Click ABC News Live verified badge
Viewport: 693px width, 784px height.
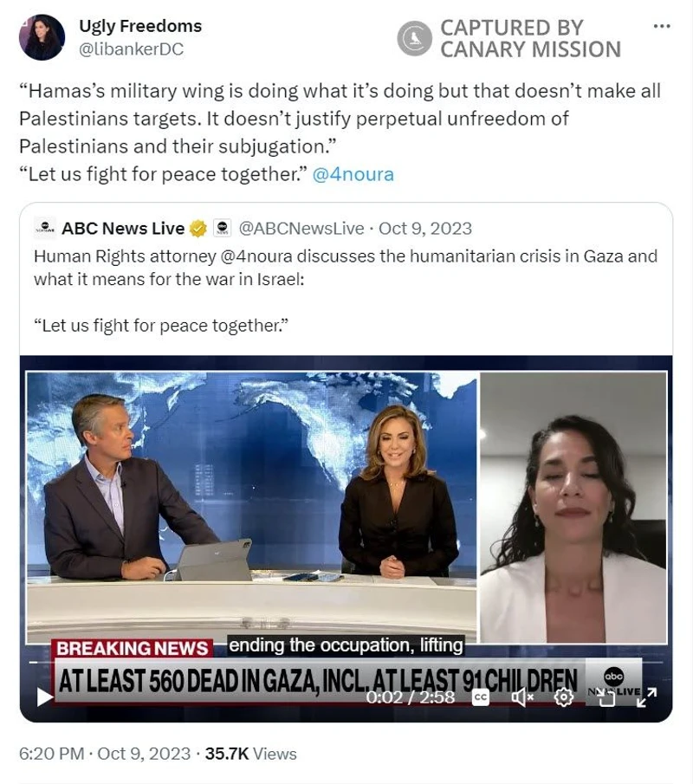coord(198,229)
